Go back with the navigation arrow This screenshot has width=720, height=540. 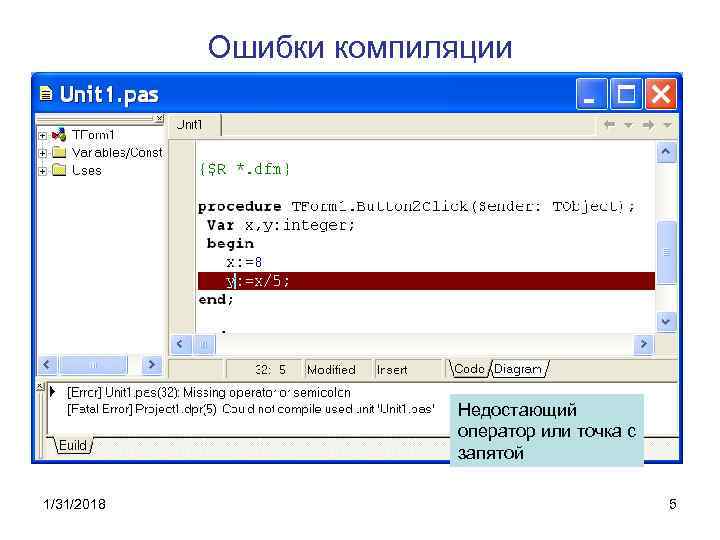point(609,124)
